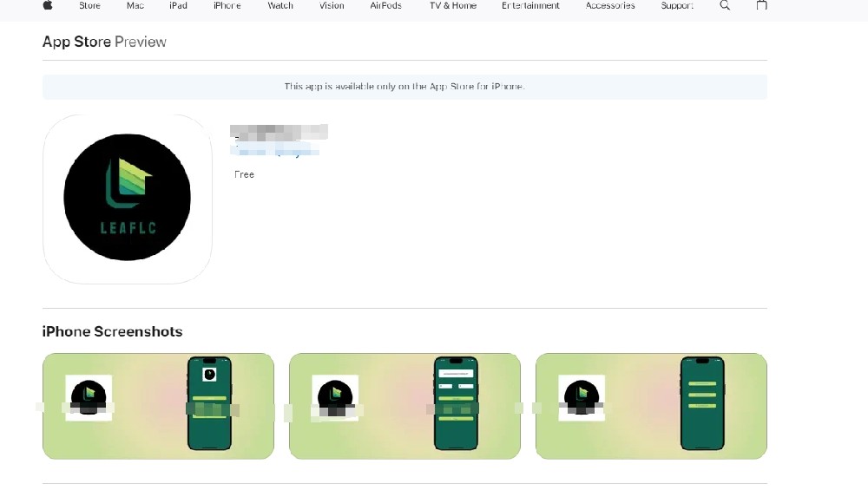
Task: Select iPad in the navigation bar
Action: click(x=178, y=5)
